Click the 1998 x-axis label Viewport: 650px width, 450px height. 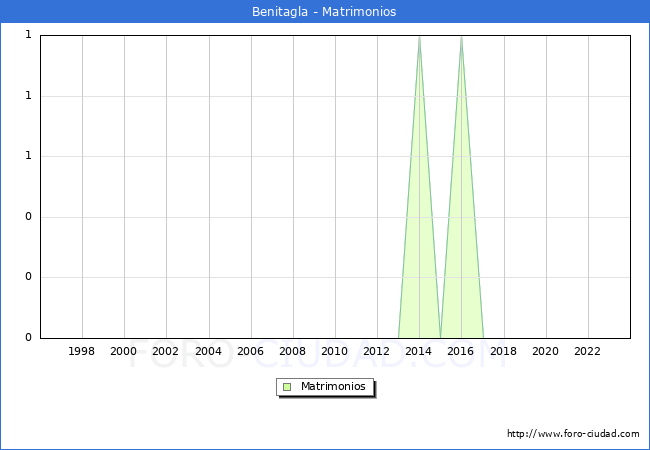point(82,351)
